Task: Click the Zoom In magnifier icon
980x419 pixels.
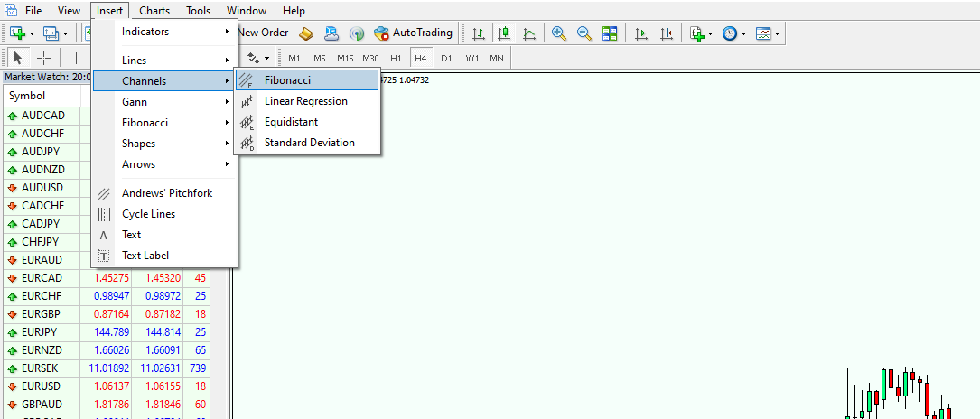Action: 559,33
